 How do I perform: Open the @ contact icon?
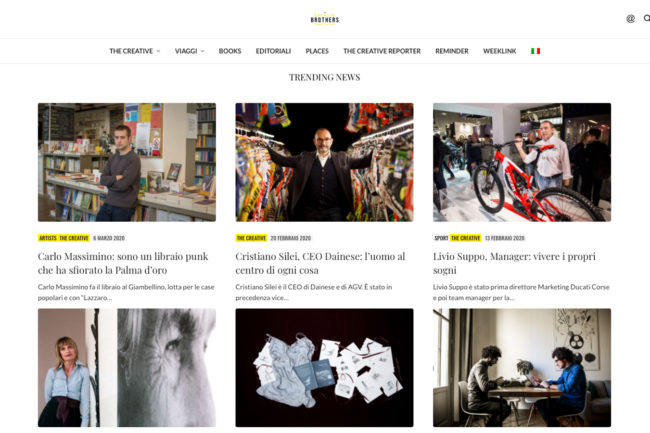pyautogui.click(x=631, y=18)
